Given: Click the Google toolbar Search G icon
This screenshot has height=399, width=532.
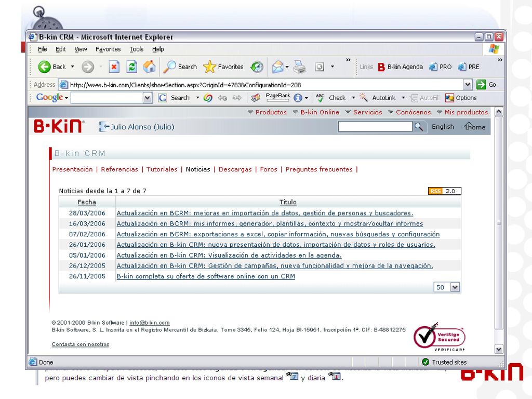Looking at the screenshot, I should tap(163, 98).
